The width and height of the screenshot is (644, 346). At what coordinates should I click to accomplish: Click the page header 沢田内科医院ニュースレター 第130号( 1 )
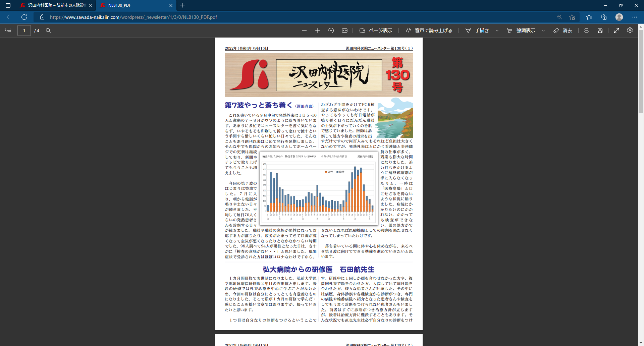[379, 48]
